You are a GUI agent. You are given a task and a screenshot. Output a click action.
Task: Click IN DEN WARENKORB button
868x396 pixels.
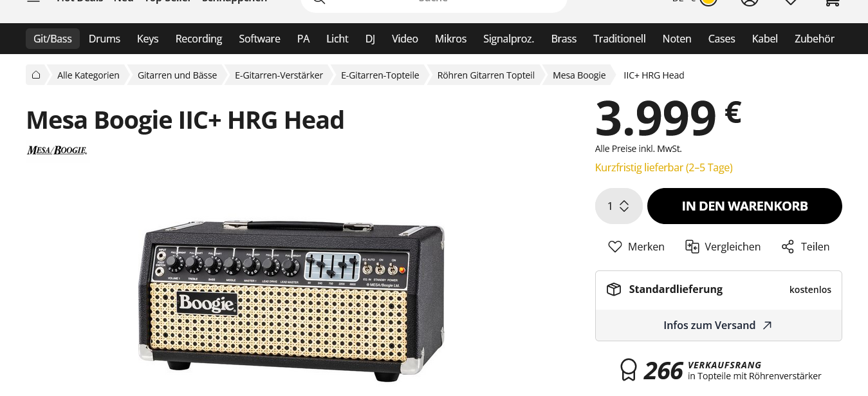744,206
